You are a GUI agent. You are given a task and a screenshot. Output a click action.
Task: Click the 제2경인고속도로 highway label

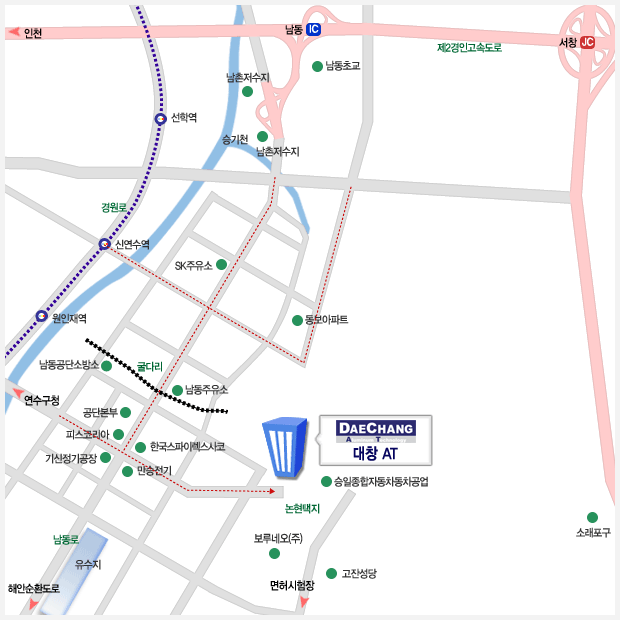(x=469, y=47)
